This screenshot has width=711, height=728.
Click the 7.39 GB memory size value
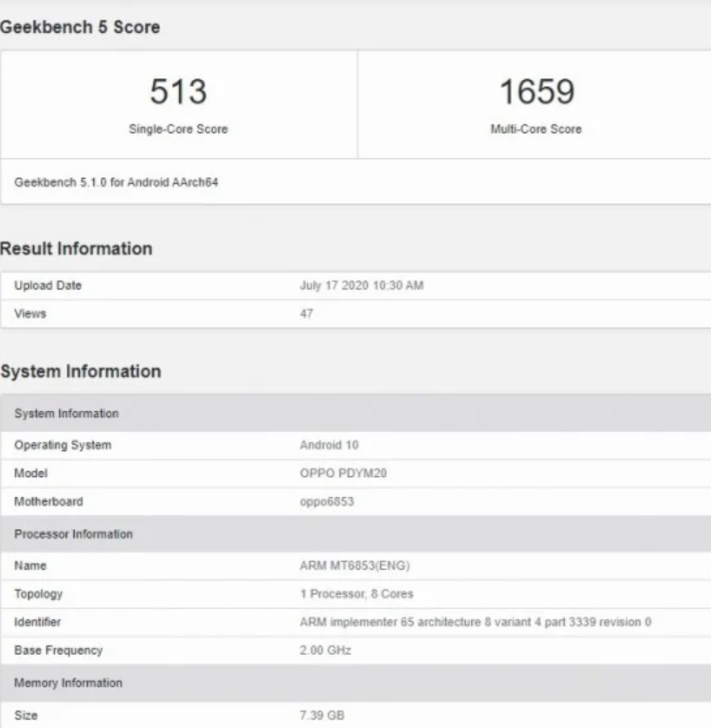tap(322, 715)
